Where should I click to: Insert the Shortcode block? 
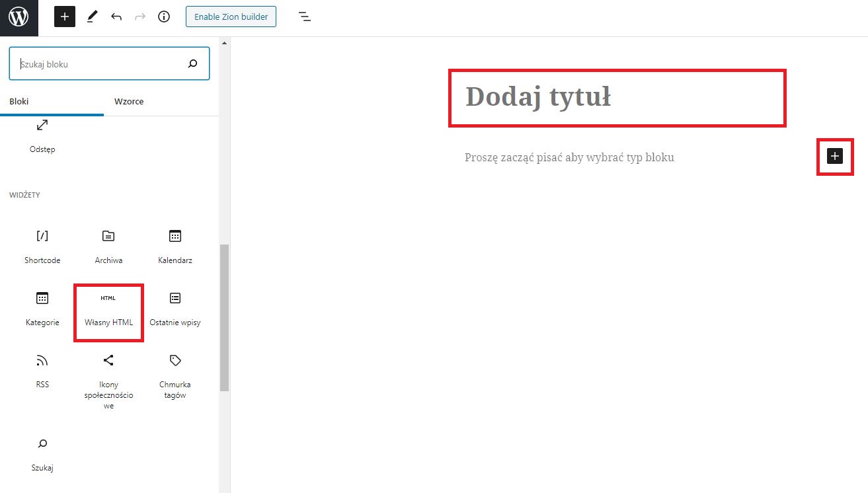pos(42,246)
